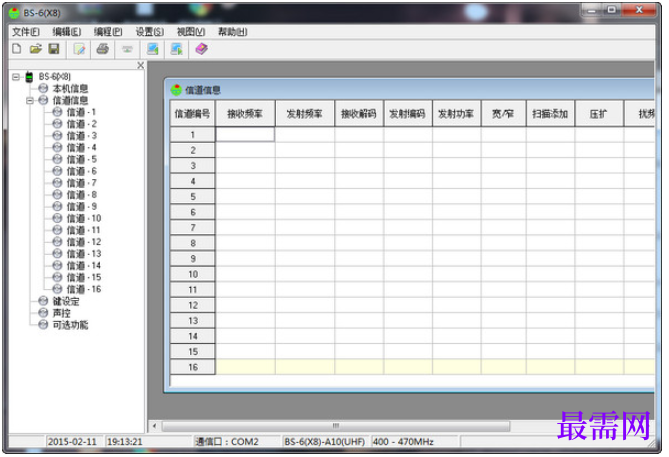Open help with the book icon

(201, 49)
